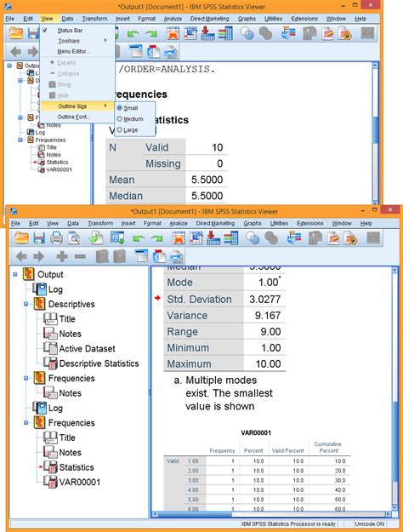Screen dimensions: 403x532
Task: Click Go to Variable icon, bottom window
Action: click(x=213, y=237)
